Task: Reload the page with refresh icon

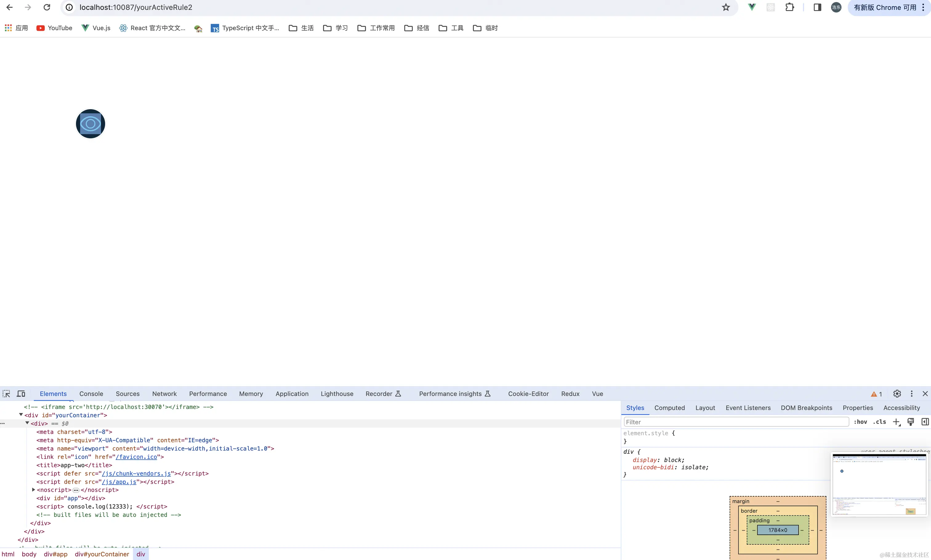Action: point(47,7)
